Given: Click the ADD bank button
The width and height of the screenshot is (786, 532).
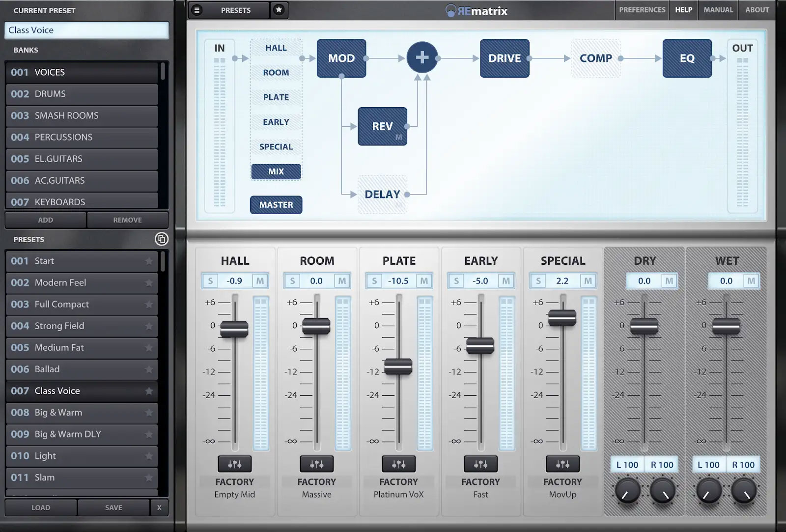Looking at the screenshot, I should (x=45, y=220).
